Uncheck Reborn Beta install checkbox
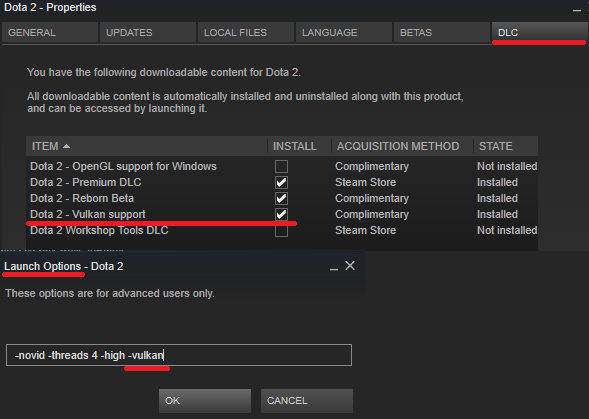This screenshot has height=419, width=589. click(x=281, y=198)
